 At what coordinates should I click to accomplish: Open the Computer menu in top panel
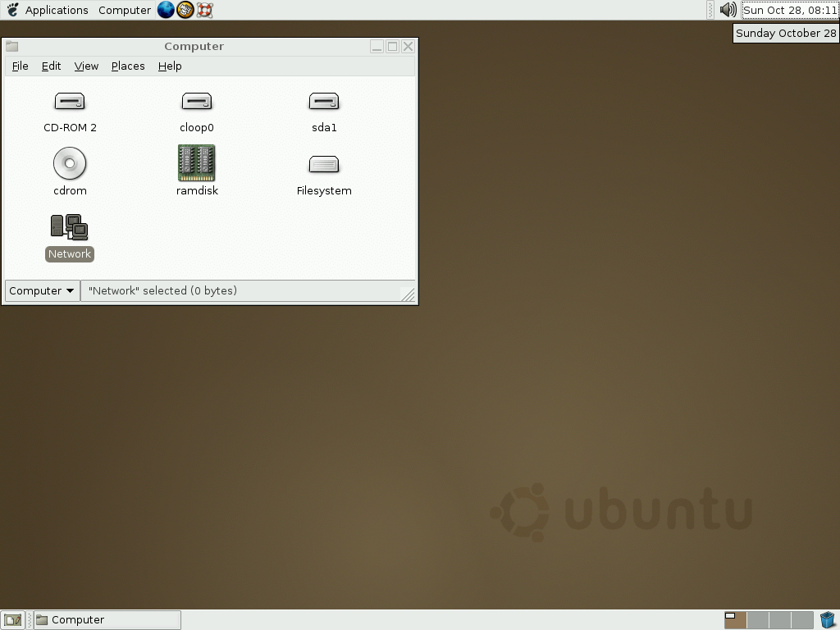pos(124,10)
